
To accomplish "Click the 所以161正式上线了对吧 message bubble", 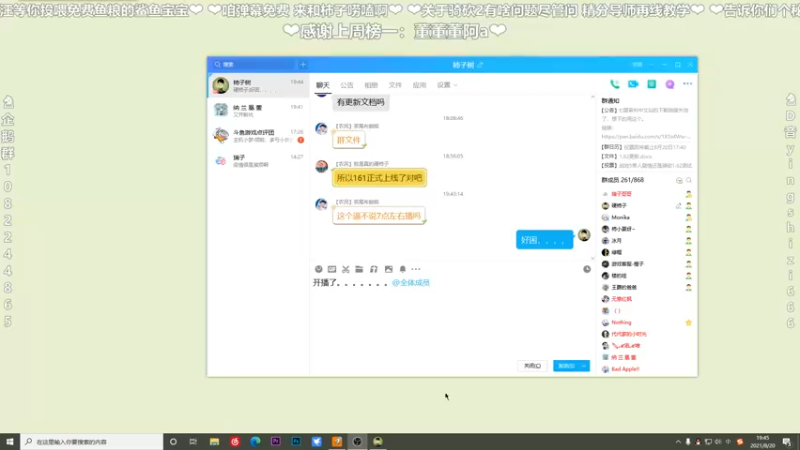I will pos(380,178).
